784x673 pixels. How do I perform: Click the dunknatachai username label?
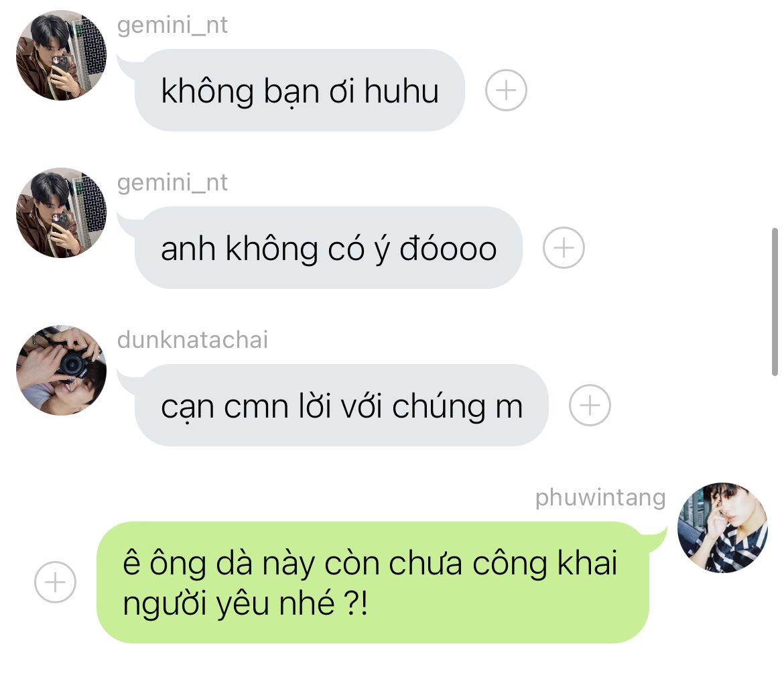(192, 340)
